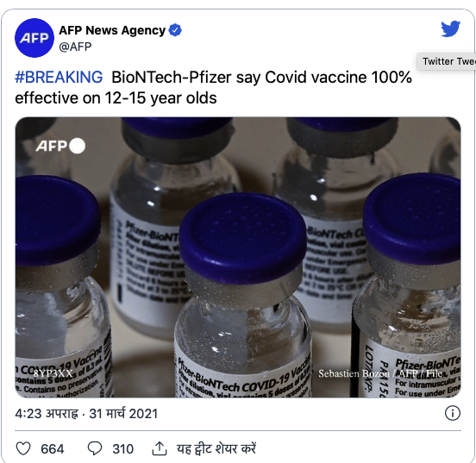Screen dimensions: 476x463
Task: Open the vaccine vials photo
Action: [x=238, y=257]
